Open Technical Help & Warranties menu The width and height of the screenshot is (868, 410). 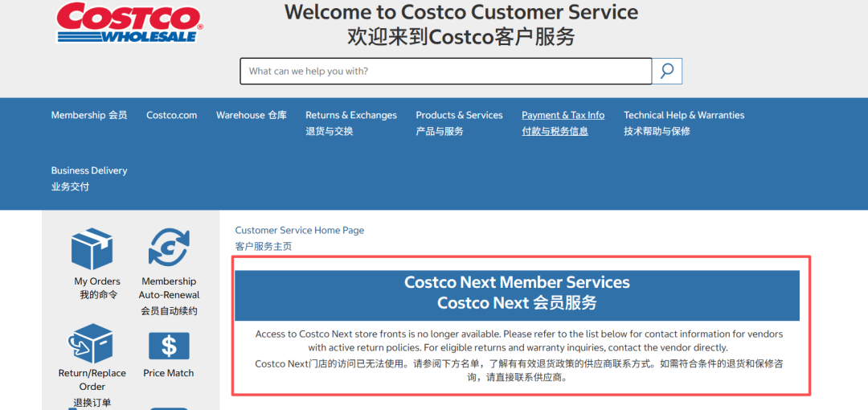click(x=684, y=123)
